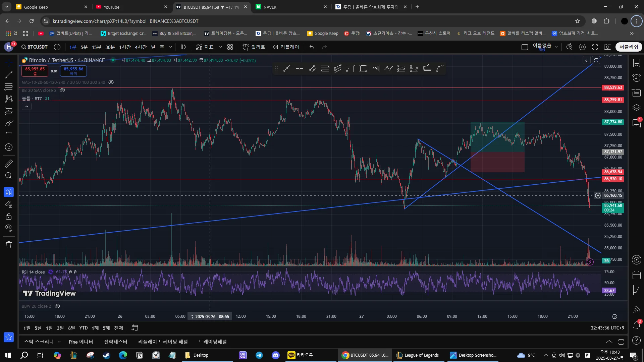Screen dimensions: 644x362
Task: Open the watchlist panel icon
Action: coord(636,63)
